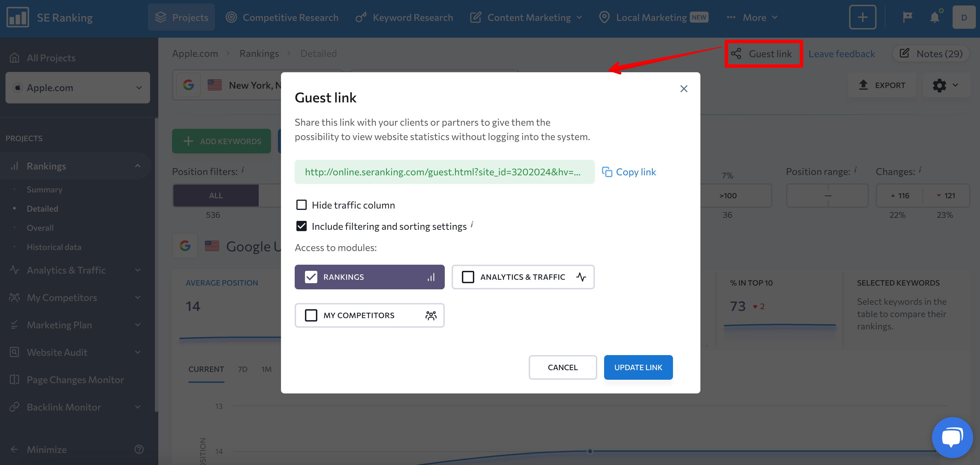Click the Rankings bar chart icon in dialog
The height and width of the screenshot is (465, 980).
click(x=431, y=277)
